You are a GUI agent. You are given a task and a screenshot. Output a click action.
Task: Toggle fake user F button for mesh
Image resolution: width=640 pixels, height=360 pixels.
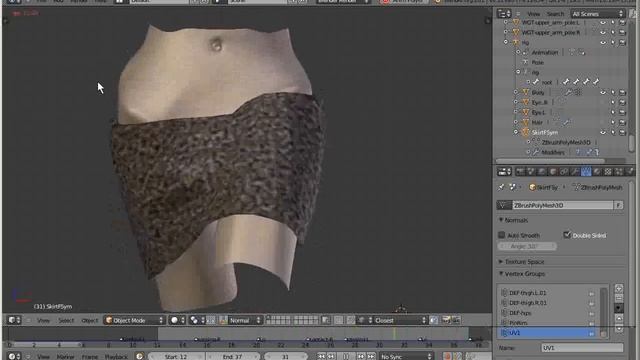(619, 205)
